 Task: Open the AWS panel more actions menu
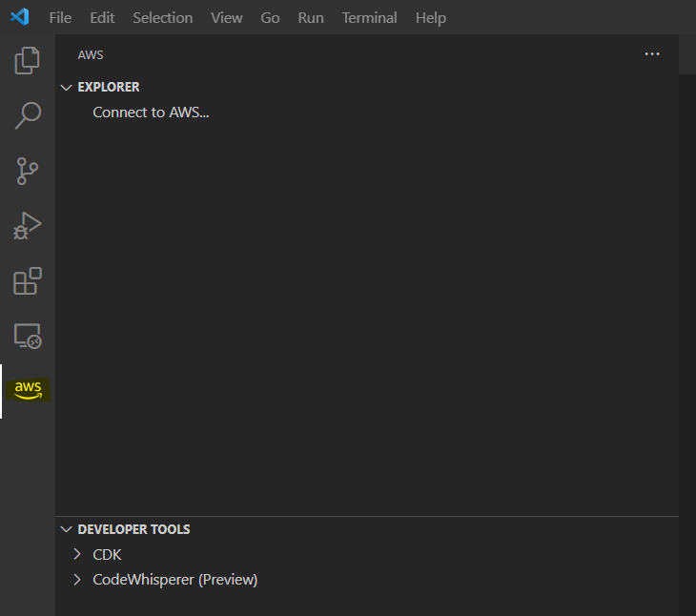point(651,54)
